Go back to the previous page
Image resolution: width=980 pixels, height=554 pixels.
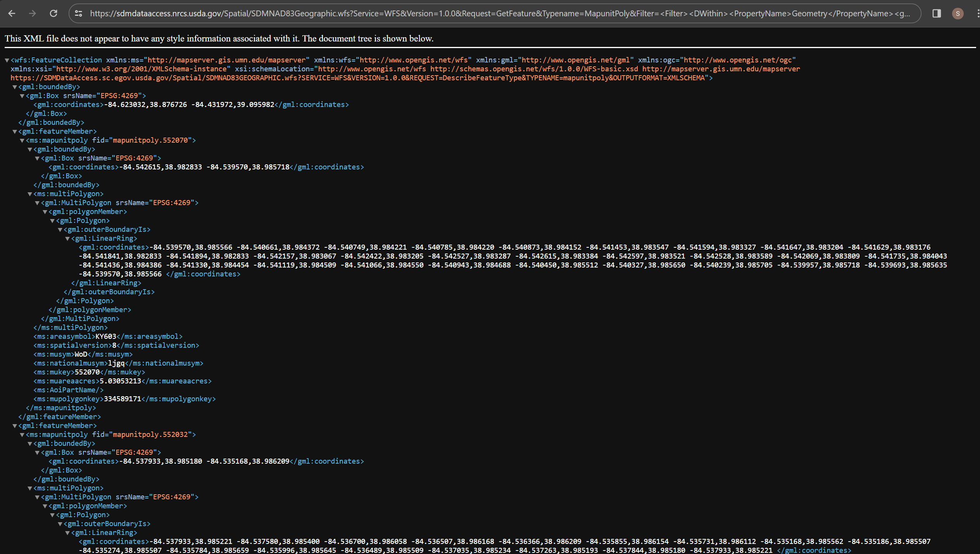pos(12,14)
